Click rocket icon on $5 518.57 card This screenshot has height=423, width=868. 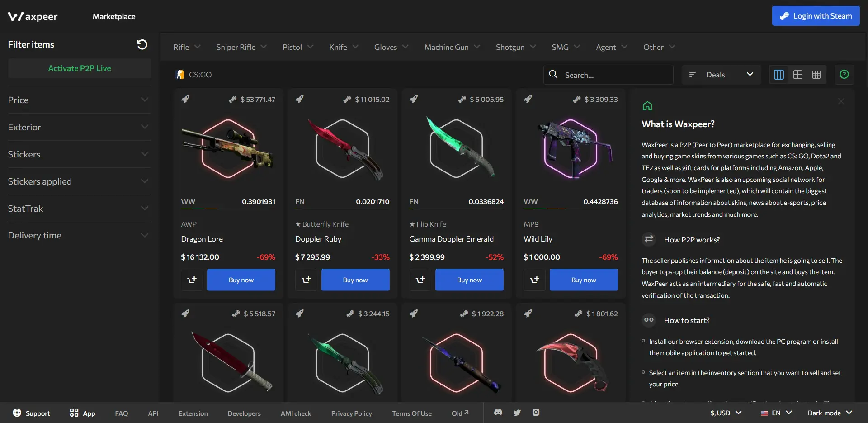pyautogui.click(x=185, y=314)
